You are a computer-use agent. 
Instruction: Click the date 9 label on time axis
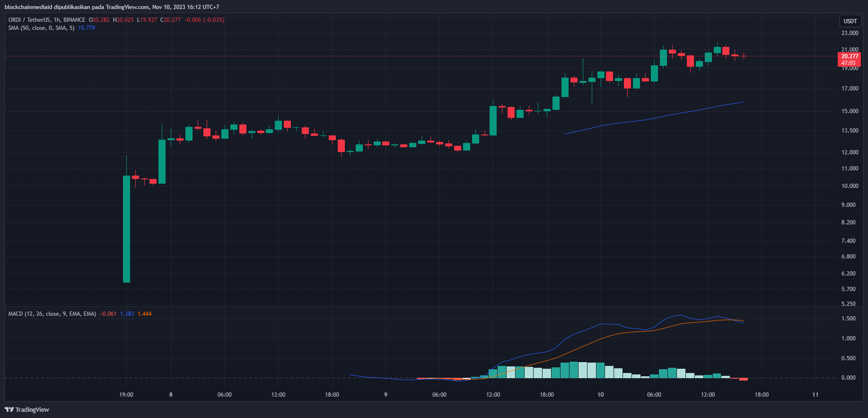pos(386,395)
